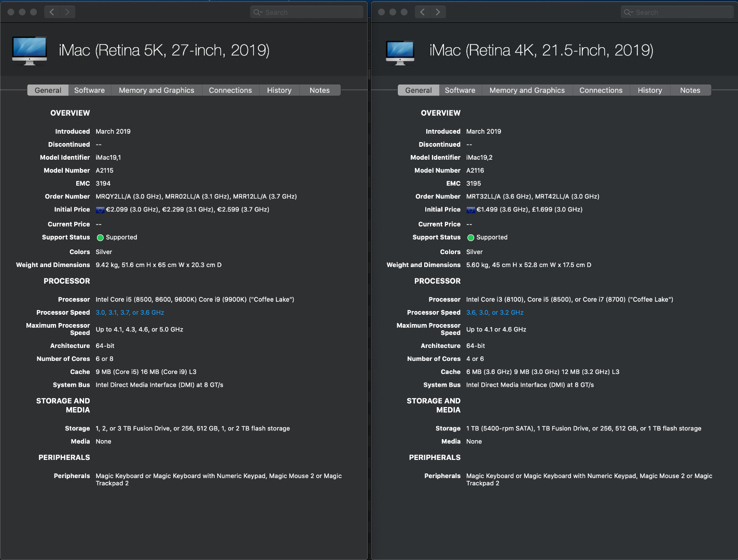Click the 27-inch iMac thumbnail image
The width and height of the screenshot is (738, 560).
[30, 50]
